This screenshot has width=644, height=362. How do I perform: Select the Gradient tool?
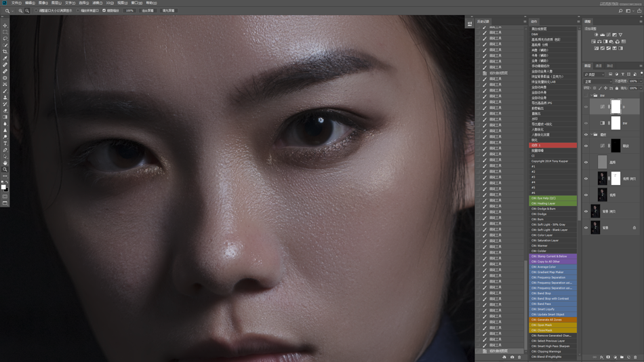[5, 117]
